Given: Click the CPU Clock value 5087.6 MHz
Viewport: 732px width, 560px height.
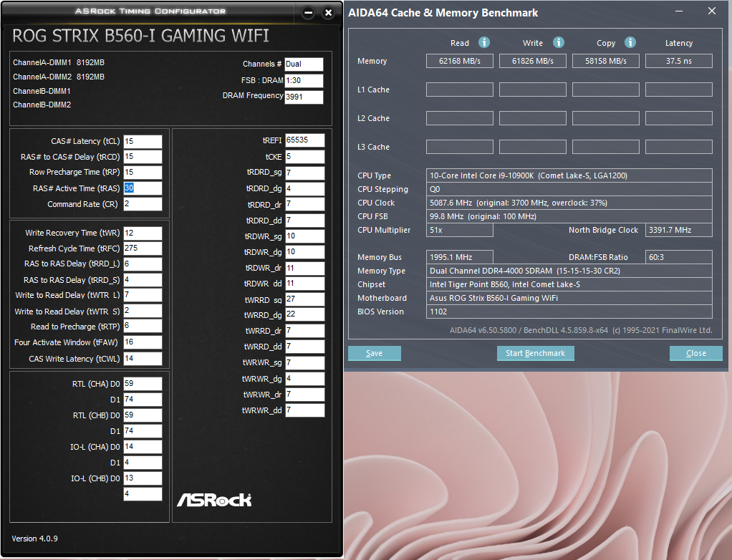Looking at the screenshot, I should coord(569,203).
